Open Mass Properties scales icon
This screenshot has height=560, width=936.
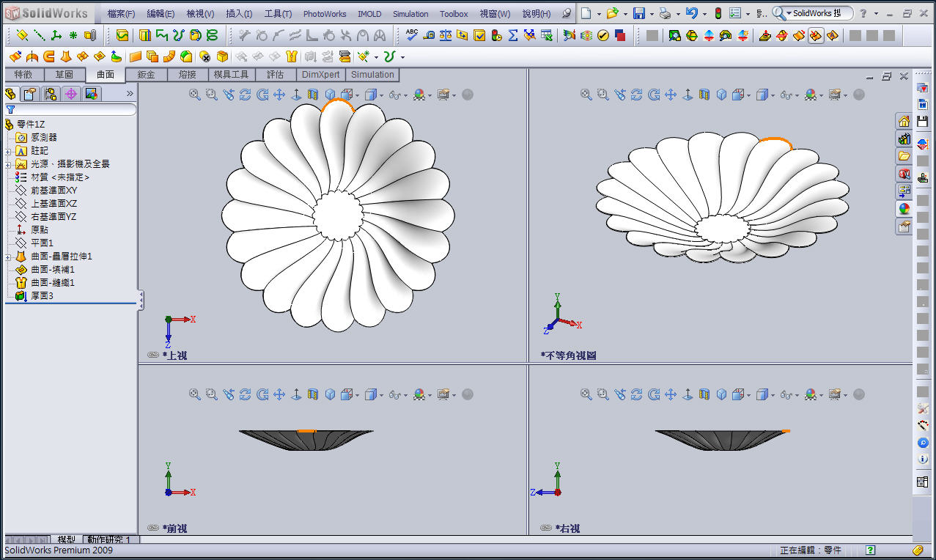coord(446,34)
